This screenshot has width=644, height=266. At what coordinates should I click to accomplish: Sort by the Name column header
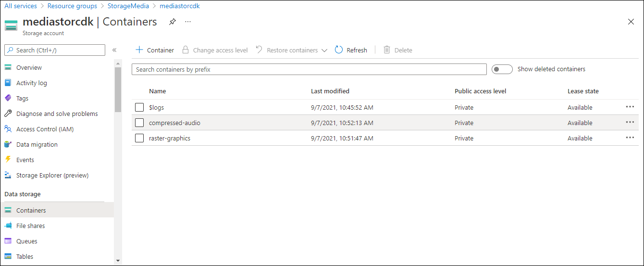pos(157,91)
